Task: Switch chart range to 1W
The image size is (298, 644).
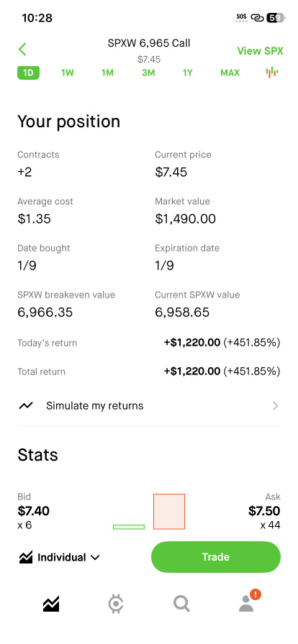Action: pyautogui.click(x=67, y=73)
